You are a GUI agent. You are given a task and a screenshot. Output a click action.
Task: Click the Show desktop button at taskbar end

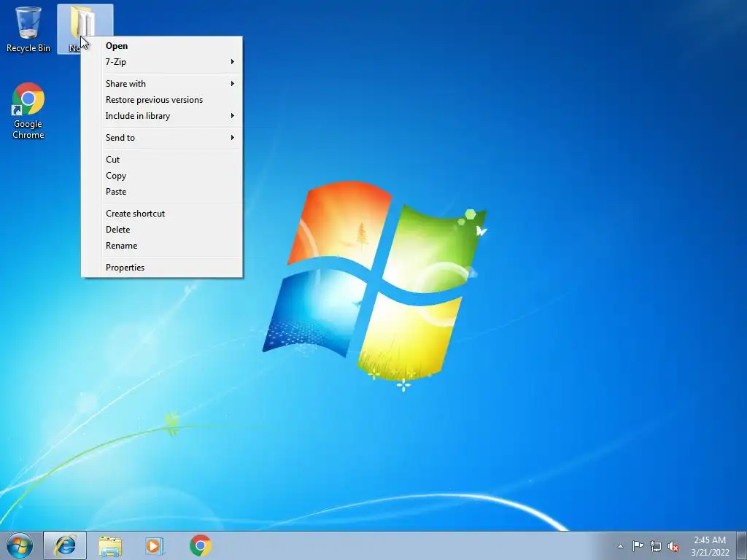pos(742,546)
